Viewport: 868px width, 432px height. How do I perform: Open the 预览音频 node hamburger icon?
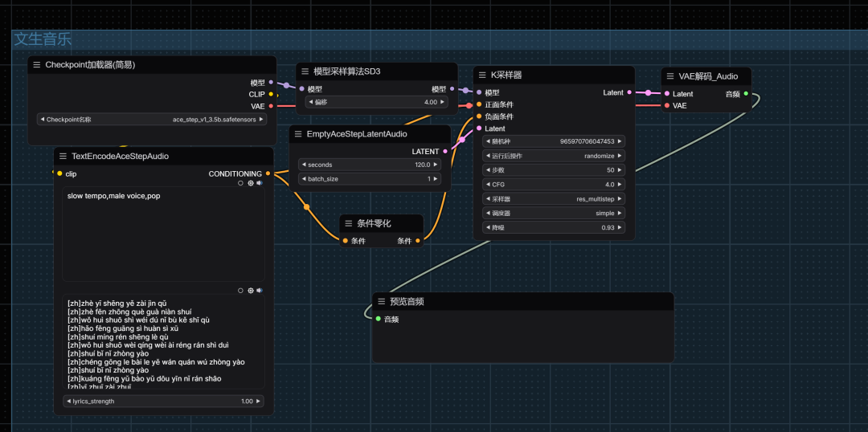point(382,301)
